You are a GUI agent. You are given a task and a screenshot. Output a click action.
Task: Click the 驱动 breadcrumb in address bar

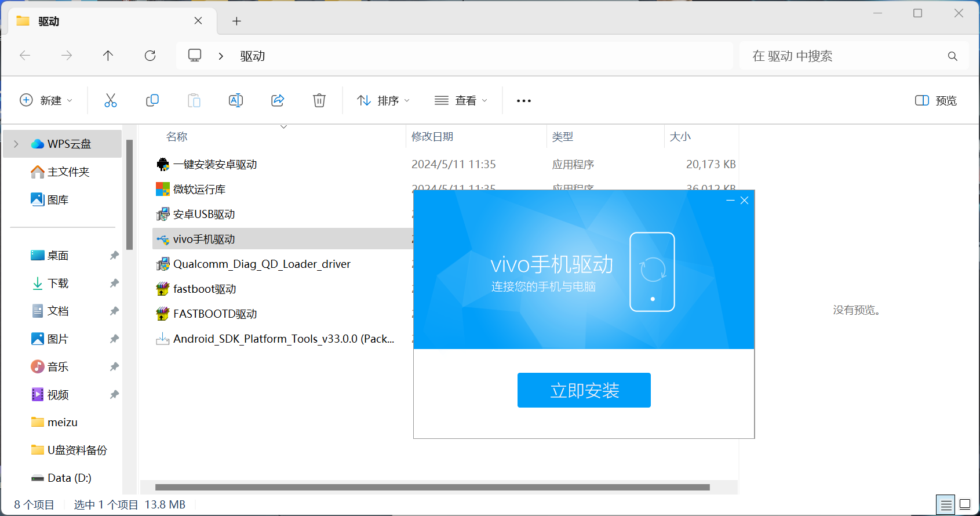click(253, 56)
